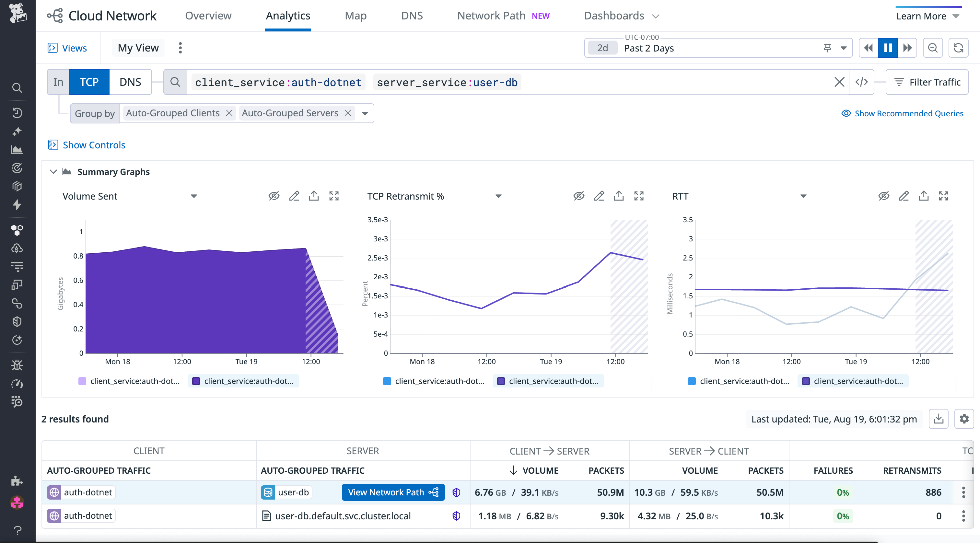The width and height of the screenshot is (980, 543).
Task: Select the purple legend swatch under Volume Sent
Action: click(196, 381)
